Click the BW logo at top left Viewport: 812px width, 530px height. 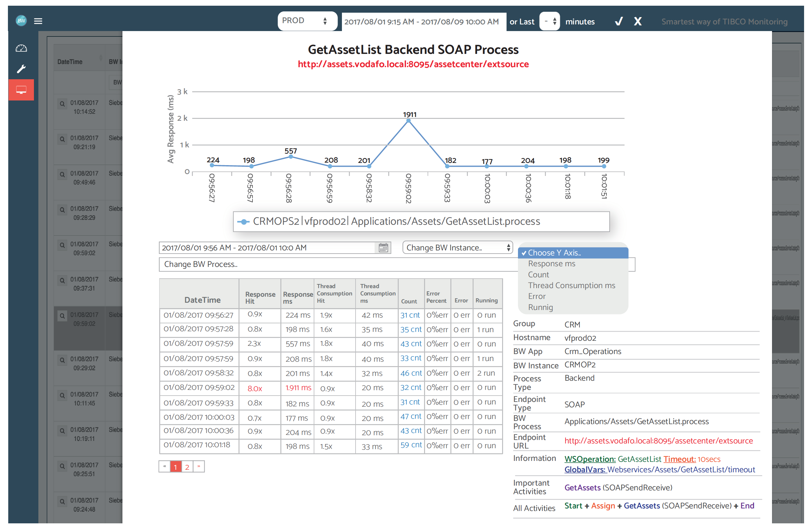21,21
